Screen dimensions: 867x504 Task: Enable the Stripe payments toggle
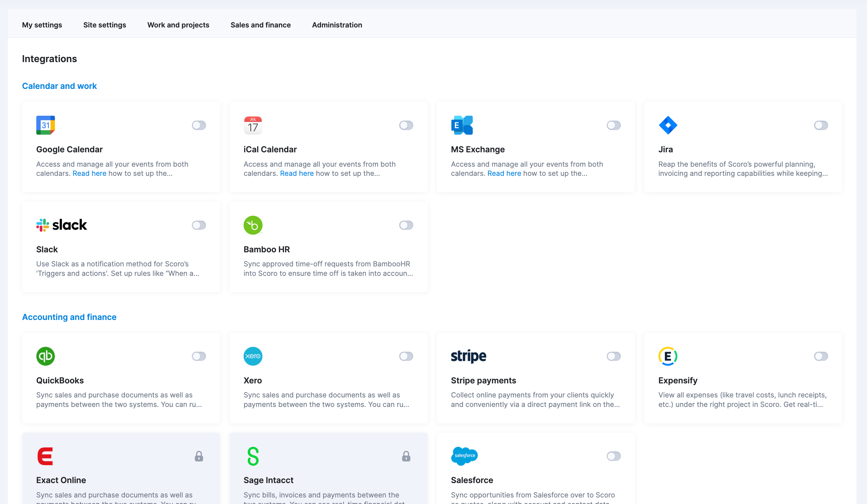click(613, 356)
